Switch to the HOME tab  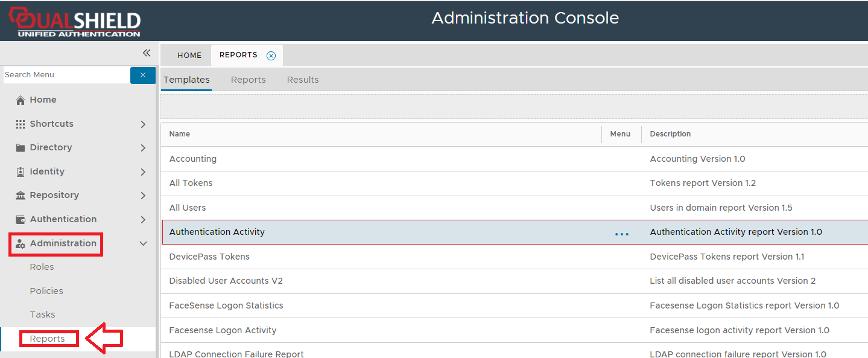click(x=189, y=55)
